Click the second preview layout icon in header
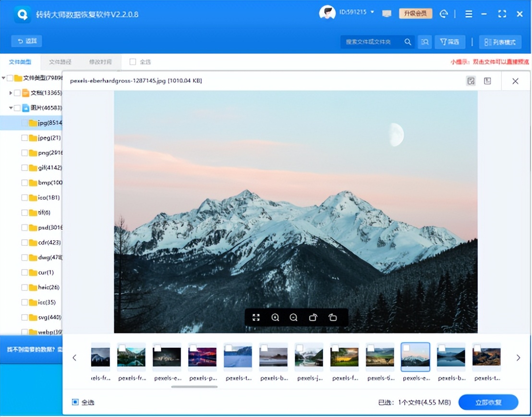532x417 pixels. tap(487, 81)
